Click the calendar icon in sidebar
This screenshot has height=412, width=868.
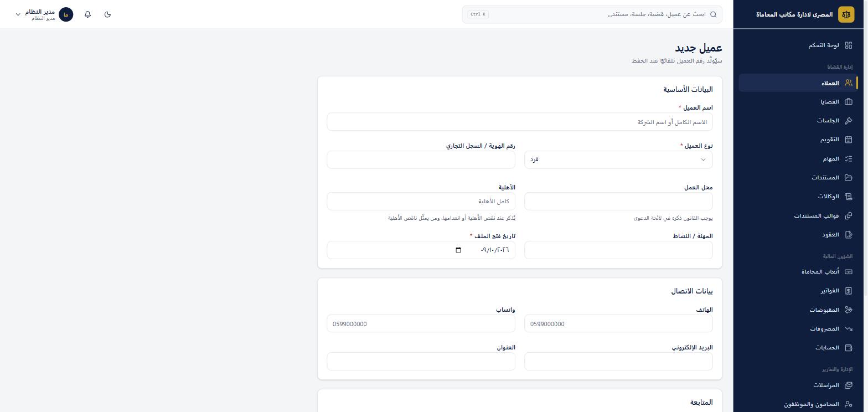[x=849, y=140]
